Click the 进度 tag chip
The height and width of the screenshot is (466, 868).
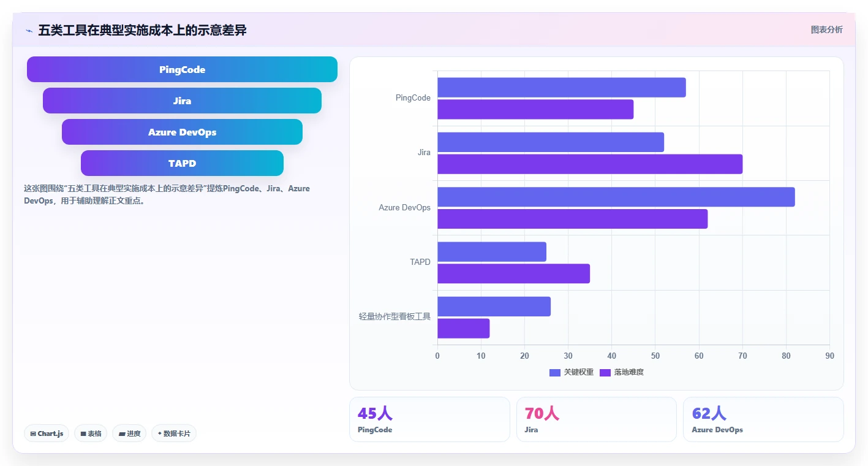coord(129,434)
